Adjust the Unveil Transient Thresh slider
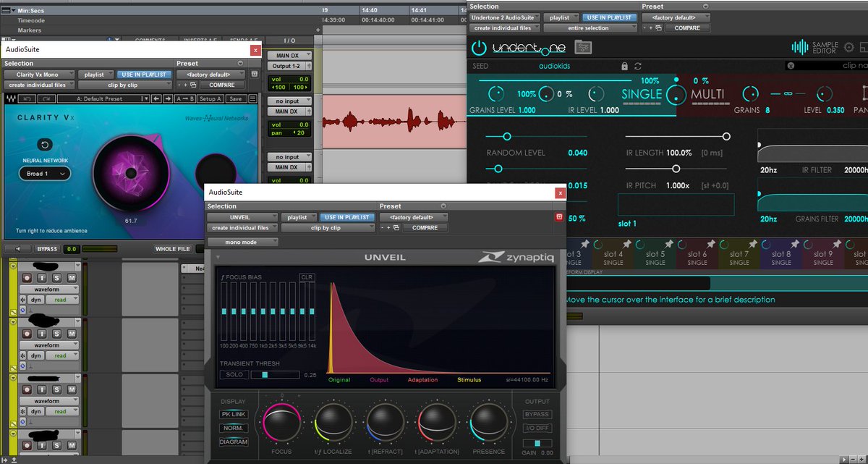Image resolution: width=868 pixels, height=464 pixels. (x=275, y=375)
